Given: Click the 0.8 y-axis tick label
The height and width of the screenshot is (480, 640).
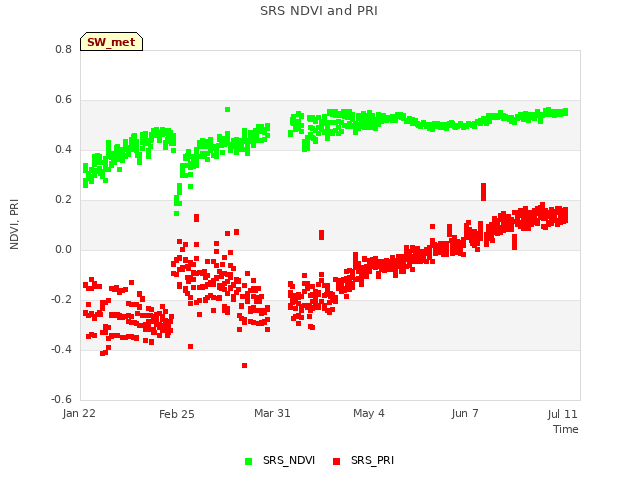Looking at the screenshot, I should coord(63,49).
